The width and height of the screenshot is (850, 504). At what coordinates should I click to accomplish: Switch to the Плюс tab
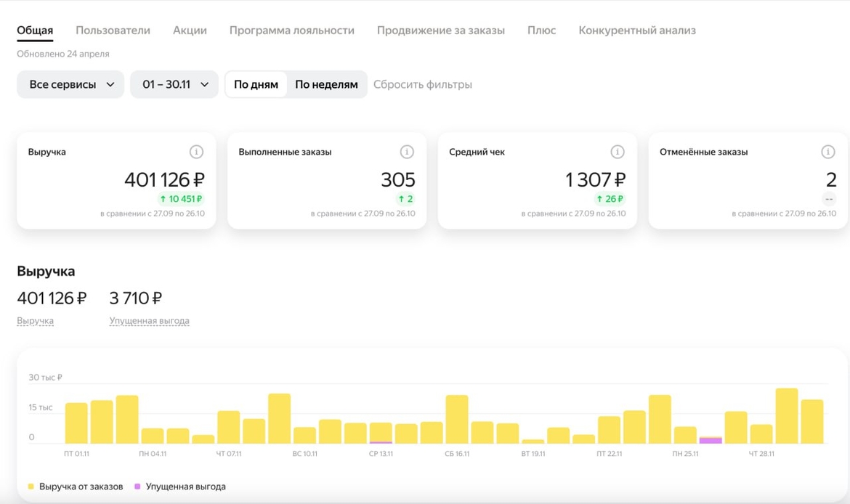[541, 31]
